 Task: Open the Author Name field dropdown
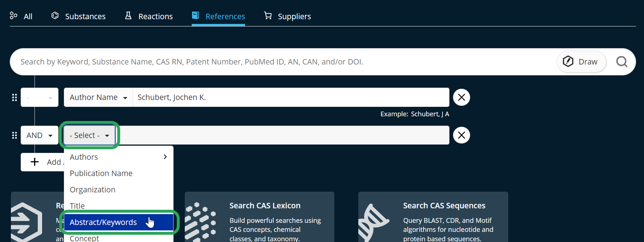coord(98,97)
